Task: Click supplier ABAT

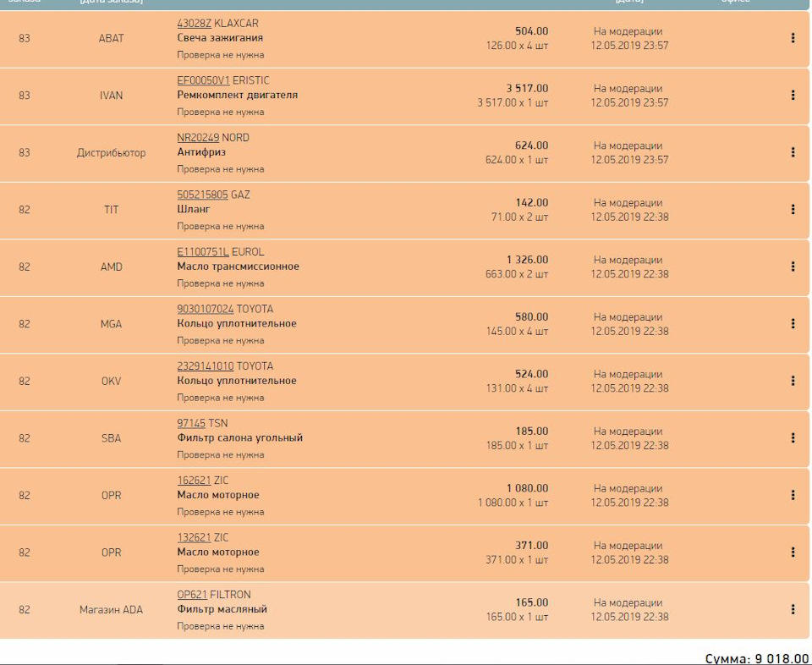Action: 111,38
